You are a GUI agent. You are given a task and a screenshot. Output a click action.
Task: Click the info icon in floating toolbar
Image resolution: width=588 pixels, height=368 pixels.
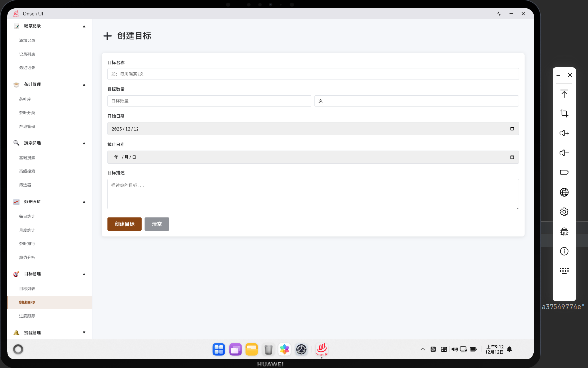[564, 251]
